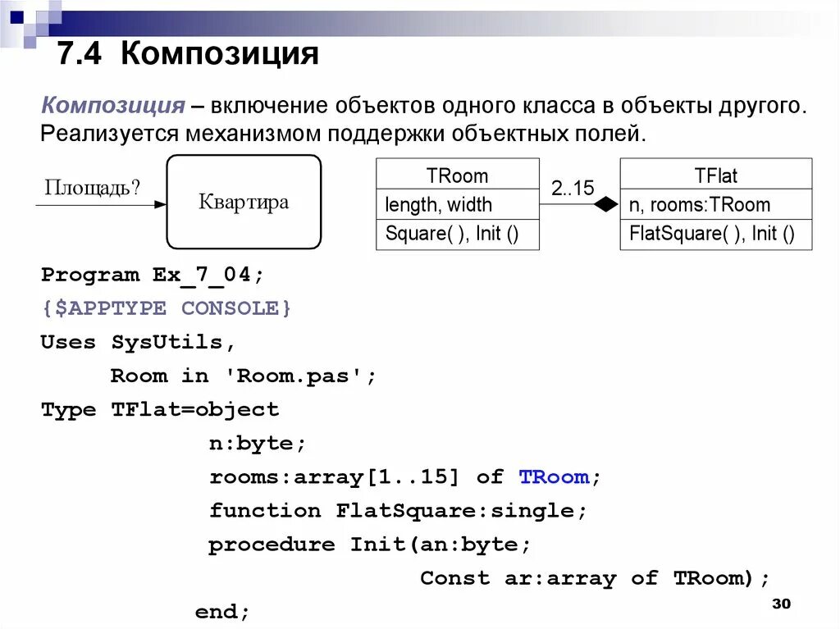840x629 pixels.
Task: Click the "TFlat" class name header
Action: [x=715, y=175]
